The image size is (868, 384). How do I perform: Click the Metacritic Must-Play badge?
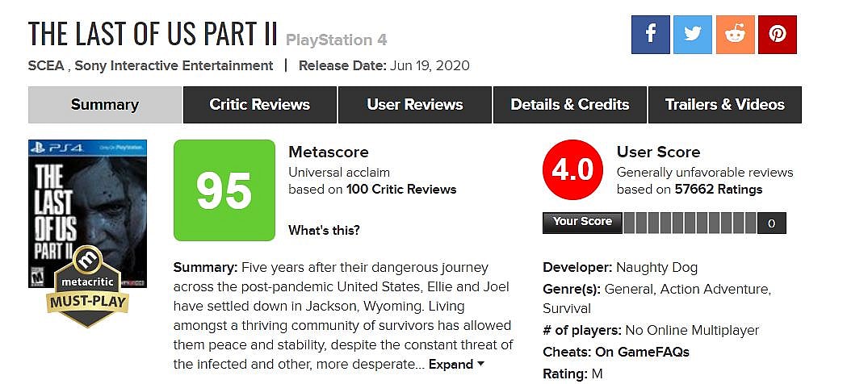[x=88, y=288]
